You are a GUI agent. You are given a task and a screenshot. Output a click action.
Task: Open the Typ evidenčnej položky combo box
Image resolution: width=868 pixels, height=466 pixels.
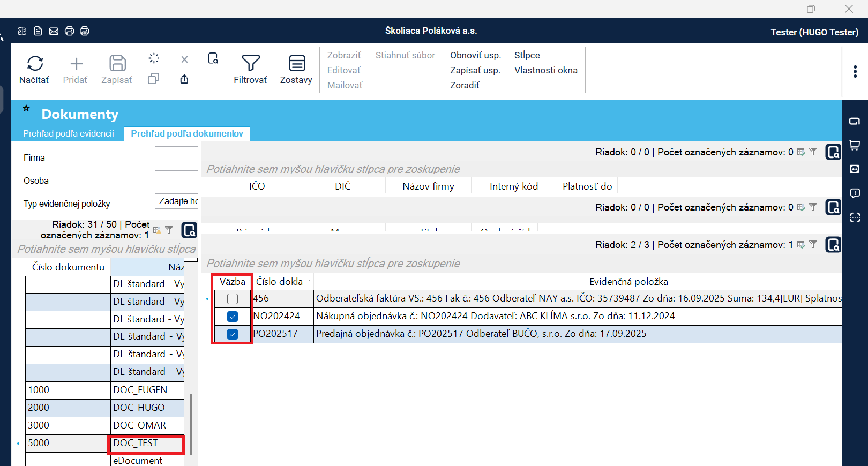[x=176, y=201]
